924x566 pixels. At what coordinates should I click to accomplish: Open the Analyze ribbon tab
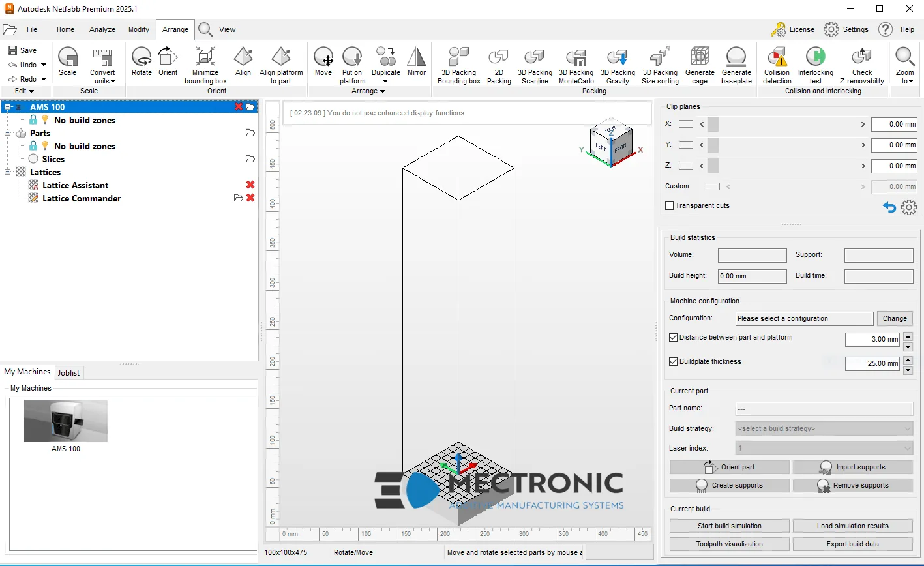click(x=102, y=29)
